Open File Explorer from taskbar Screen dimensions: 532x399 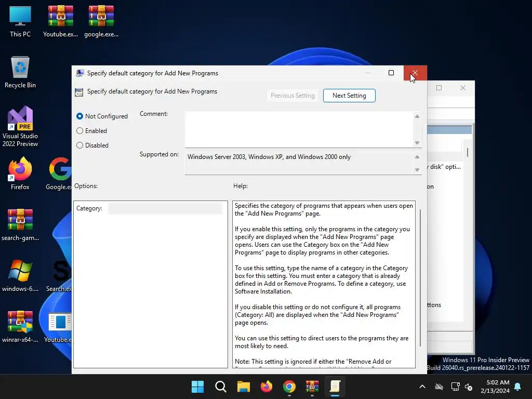click(x=243, y=387)
